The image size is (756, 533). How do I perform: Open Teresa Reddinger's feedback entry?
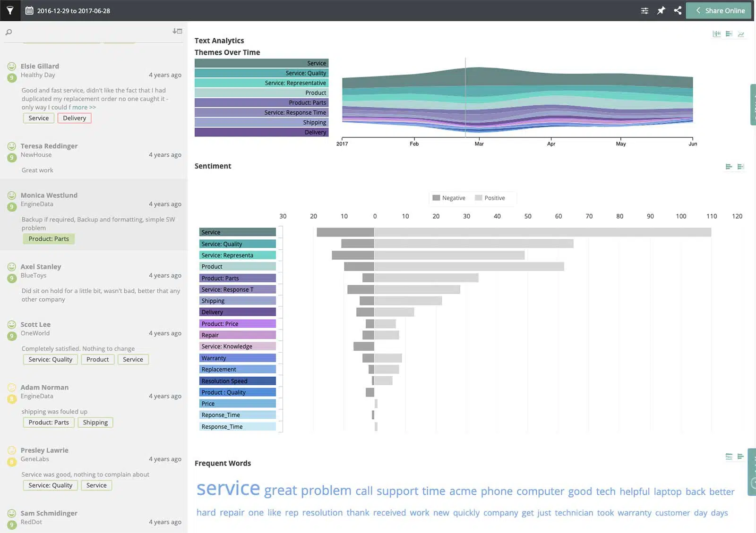click(x=94, y=158)
